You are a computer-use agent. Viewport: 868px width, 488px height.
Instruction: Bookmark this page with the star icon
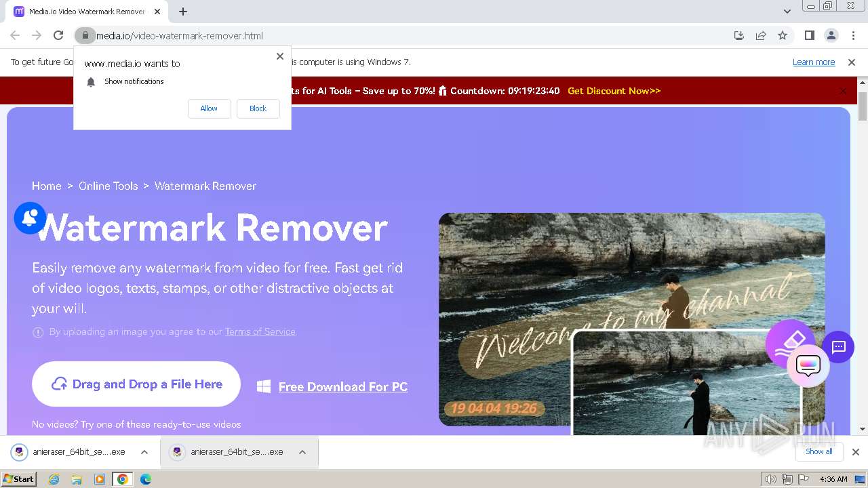point(783,35)
